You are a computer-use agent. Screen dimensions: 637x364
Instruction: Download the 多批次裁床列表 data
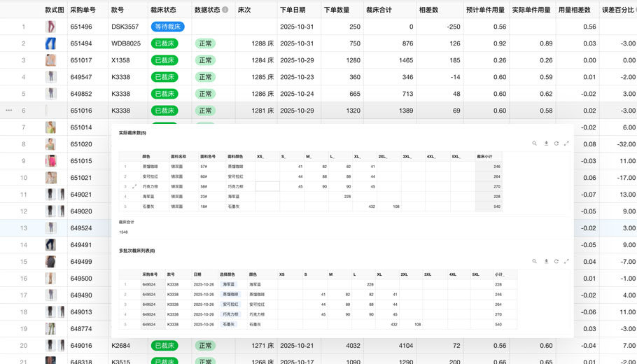[546, 261]
